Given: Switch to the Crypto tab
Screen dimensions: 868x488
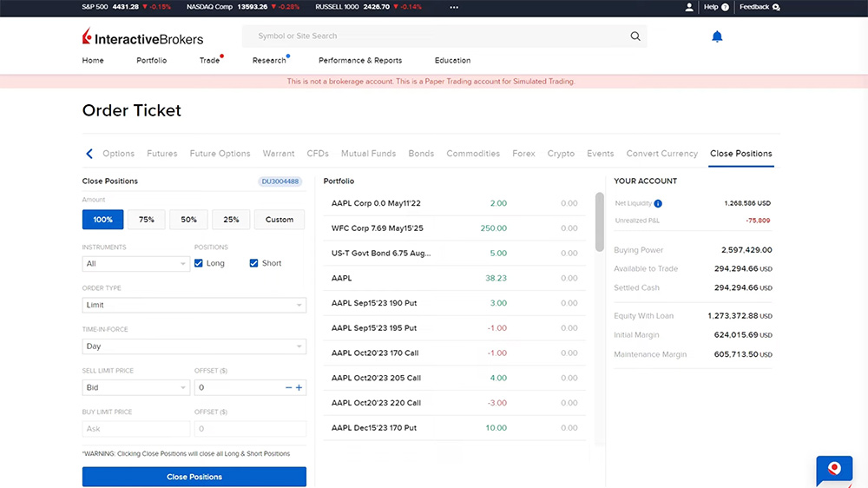Looking at the screenshot, I should 561,154.
